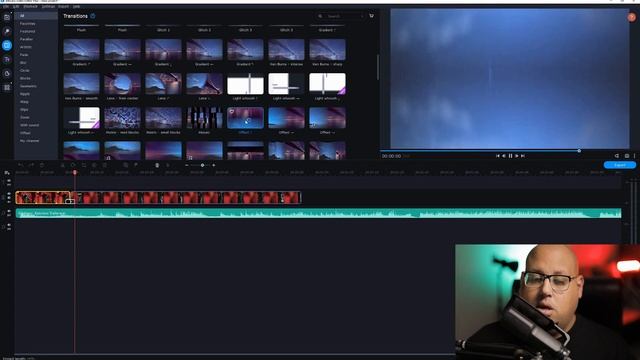Open the transition wizard tool
This screenshot has width=640, height=360.
[126, 165]
